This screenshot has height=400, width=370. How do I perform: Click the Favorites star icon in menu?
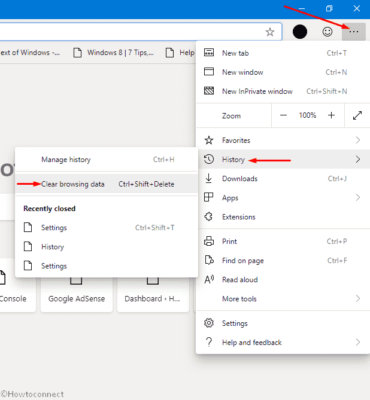coord(209,140)
